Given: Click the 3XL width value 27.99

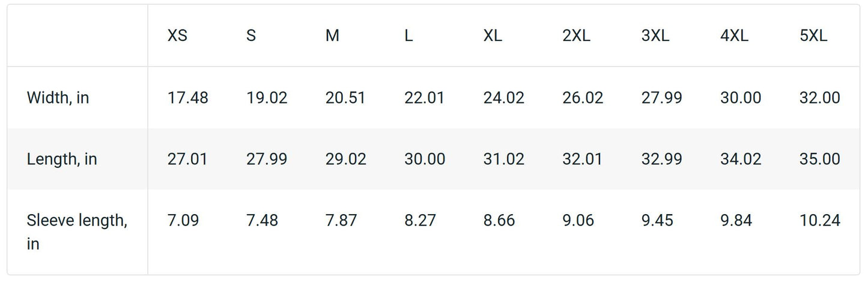Looking at the screenshot, I should pos(661,98).
